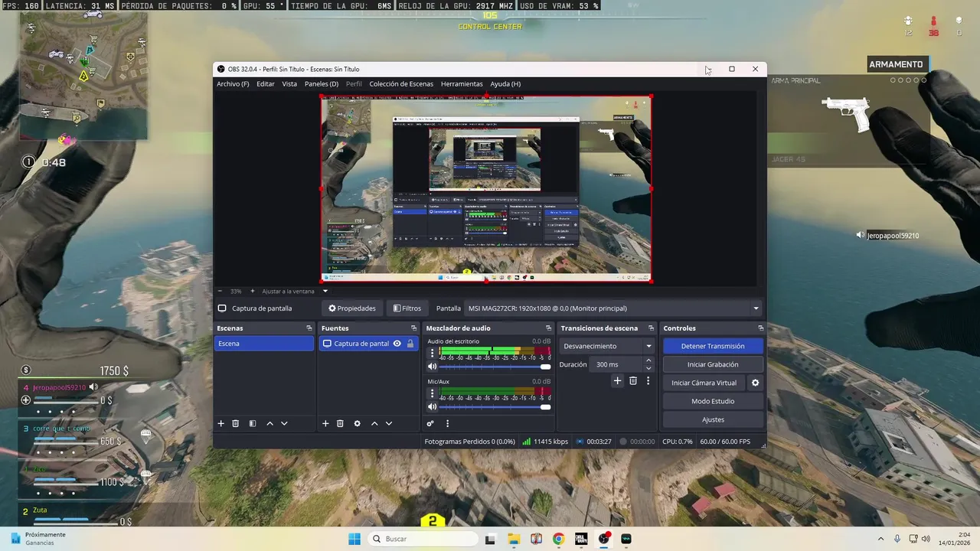Click Iniciar Grabación button
The height and width of the screenshot is (551, 980).
(713, 364)
